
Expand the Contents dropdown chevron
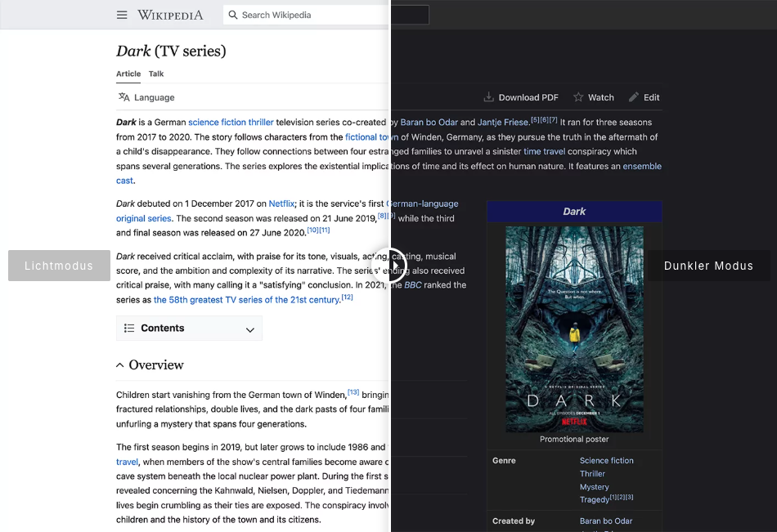tap(250, 329)
